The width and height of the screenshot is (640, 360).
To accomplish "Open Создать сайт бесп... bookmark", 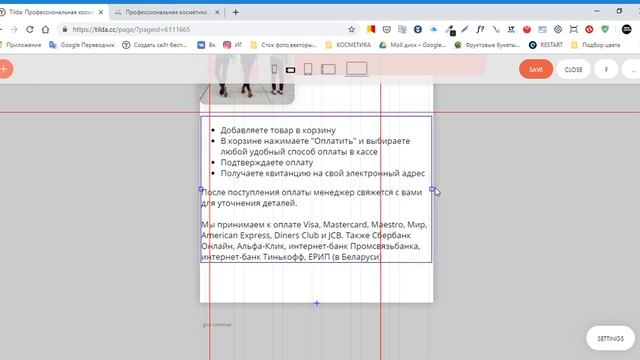I will (155, 45).
